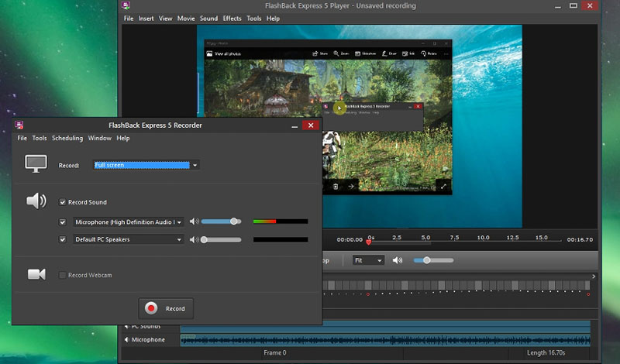Toggle the Record Sound checkbox
This screenshot has height=364, width=620.
[63, 202]
